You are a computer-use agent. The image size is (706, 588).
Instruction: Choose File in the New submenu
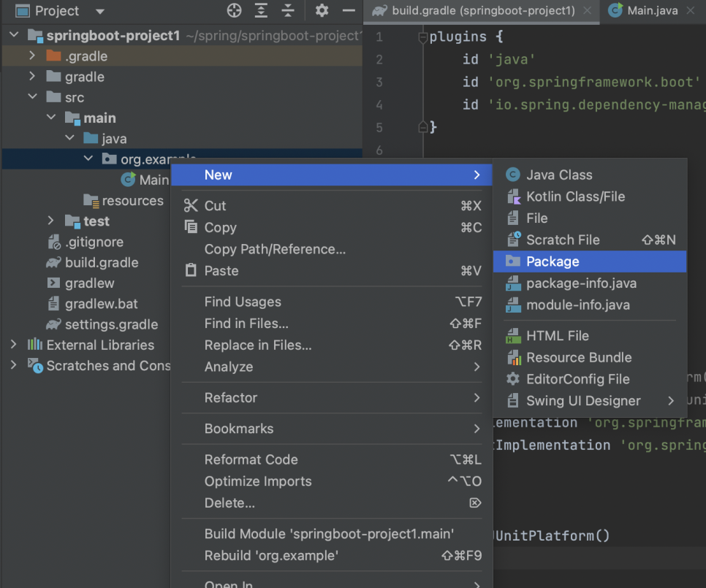click(590, 218)
